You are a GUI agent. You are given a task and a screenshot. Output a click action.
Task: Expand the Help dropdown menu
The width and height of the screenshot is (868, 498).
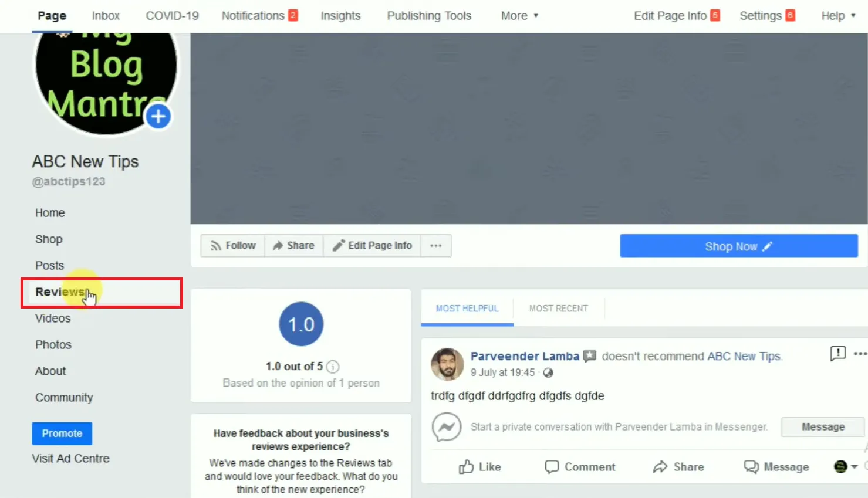(x=838, y=16)
